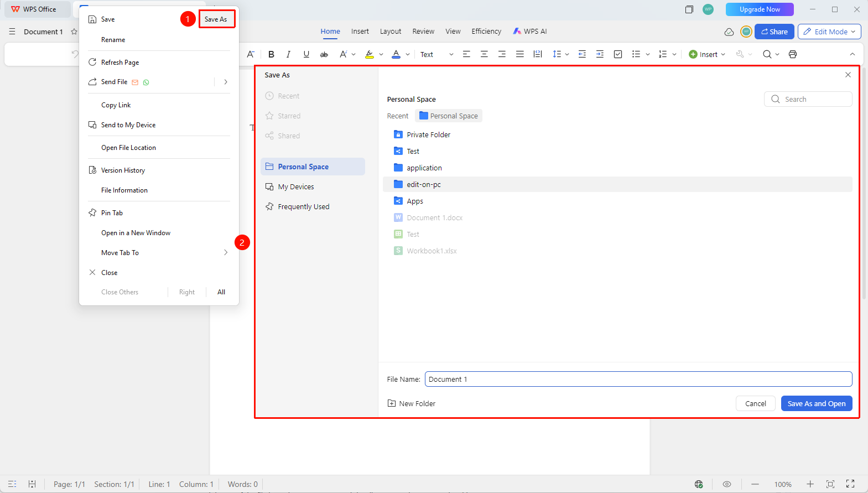Image resolution: width=868 pixels, height=493 pixels.
Task: Click the Print icon
Action: click(x=793, y=54)
